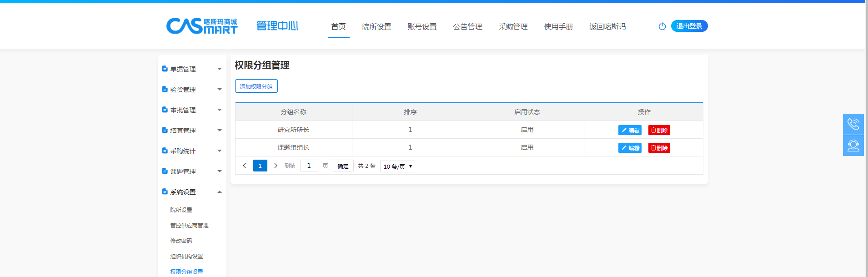The image size is (868, 277).
Task: Go to next page arrow
Action: (275, 166)
